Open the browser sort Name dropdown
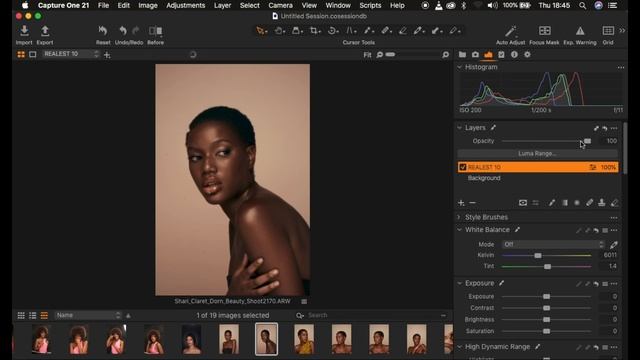The image size is (640, 360). pyautogui.click(x=88, y=316)
